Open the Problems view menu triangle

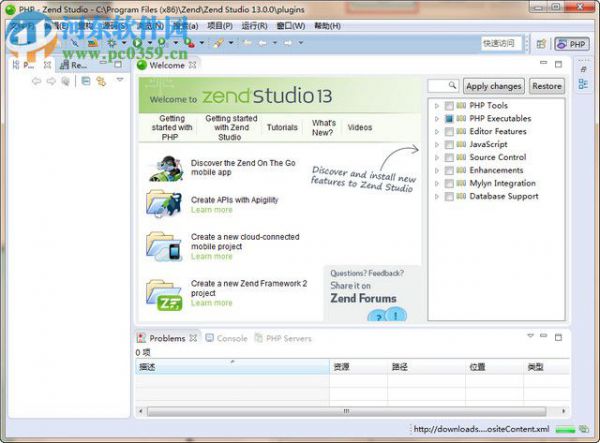[530, 336]
